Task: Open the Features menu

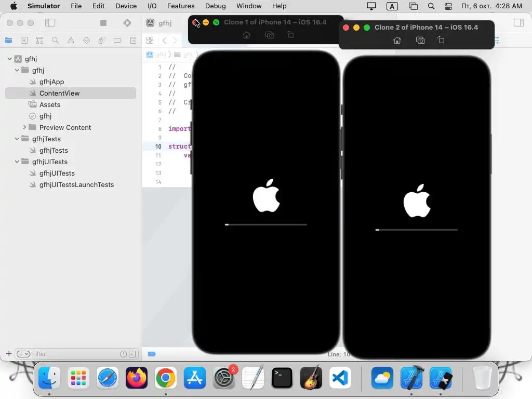Action: coord(181,6)
